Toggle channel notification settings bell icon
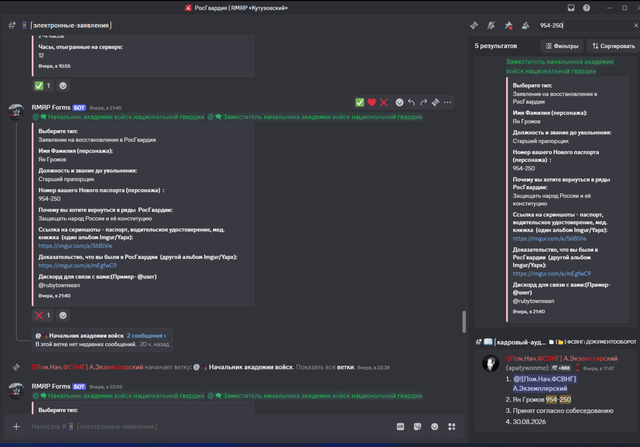The height and width of the screenshot is (447, 640). pos(491,25)
